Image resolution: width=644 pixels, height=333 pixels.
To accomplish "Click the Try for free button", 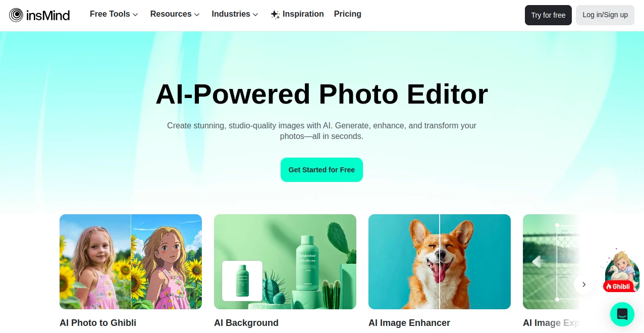I will click(x=548, y=15).
